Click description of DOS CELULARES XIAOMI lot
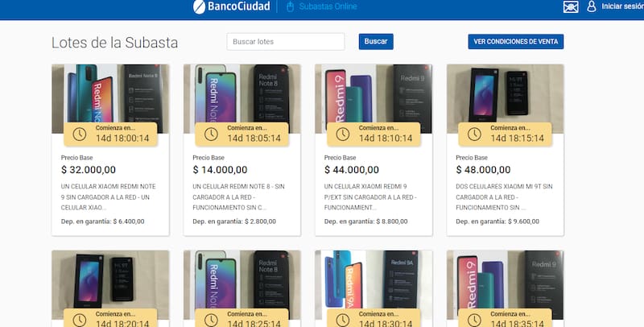Viewport: 644px width, 327px height. coord(506,197)
